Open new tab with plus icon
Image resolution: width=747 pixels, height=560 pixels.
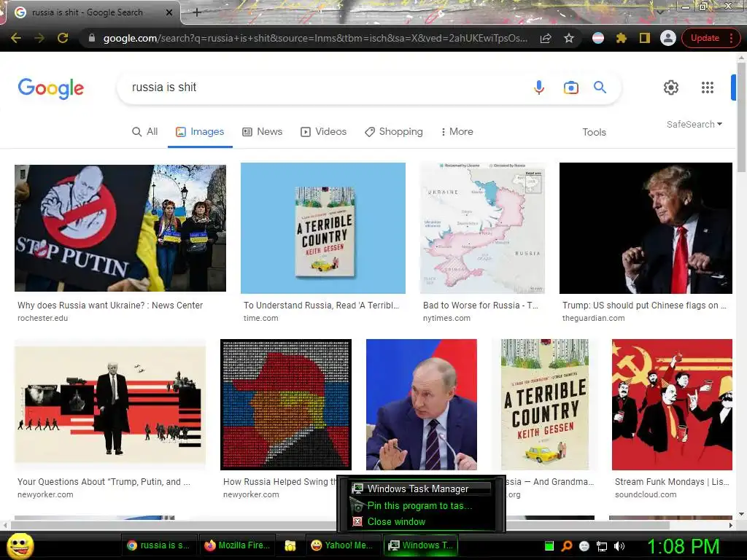coord(197,12)
